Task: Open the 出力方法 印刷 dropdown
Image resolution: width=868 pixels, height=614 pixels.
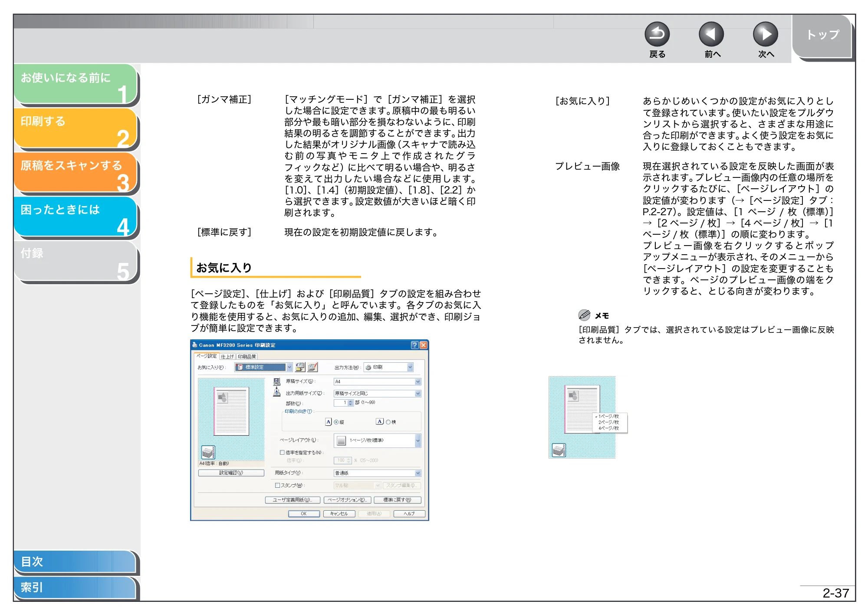Action: coord(388,367)
